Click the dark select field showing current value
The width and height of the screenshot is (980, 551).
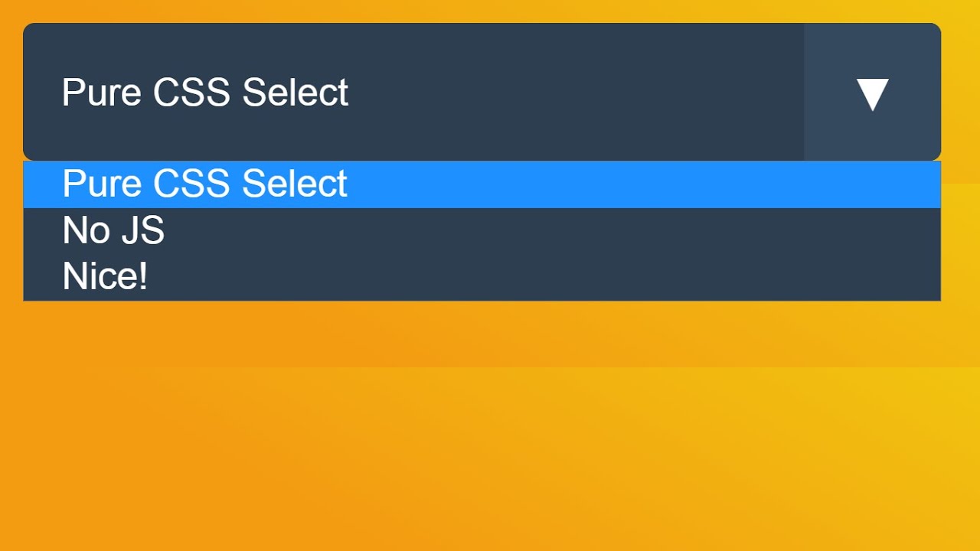tap(413, 93)
